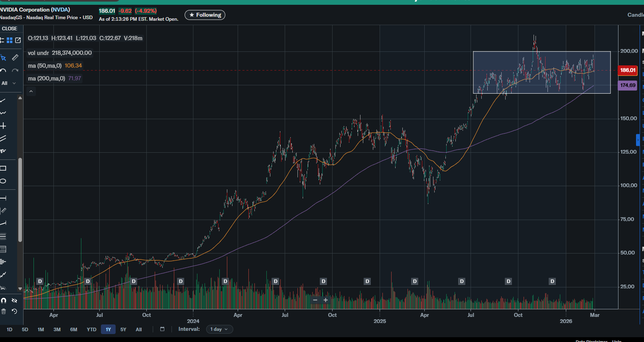Pop out chart in new window

[x=18, y=40]
